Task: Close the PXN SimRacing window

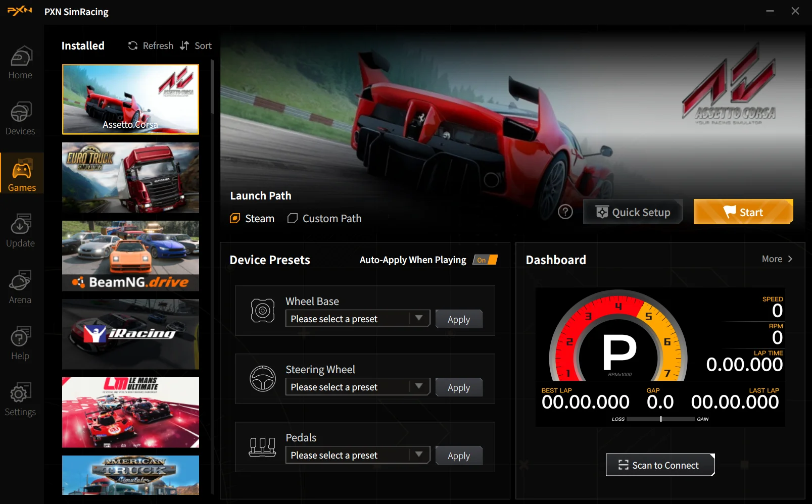Action: click(795, 11)
